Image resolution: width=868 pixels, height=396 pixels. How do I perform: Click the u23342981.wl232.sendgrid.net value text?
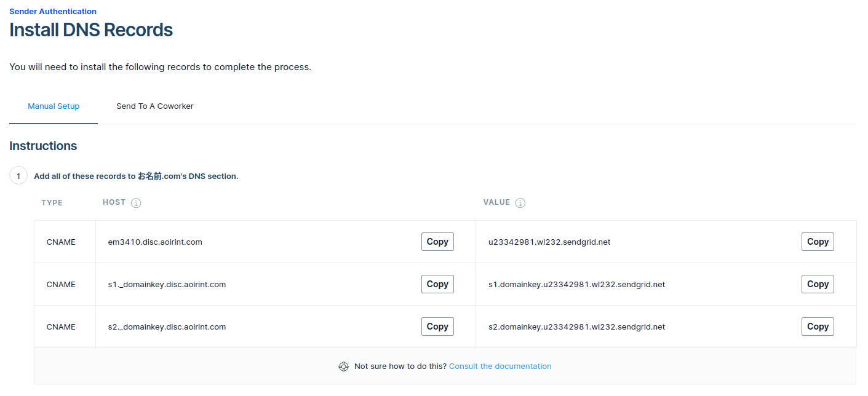(x=549, y=242)
